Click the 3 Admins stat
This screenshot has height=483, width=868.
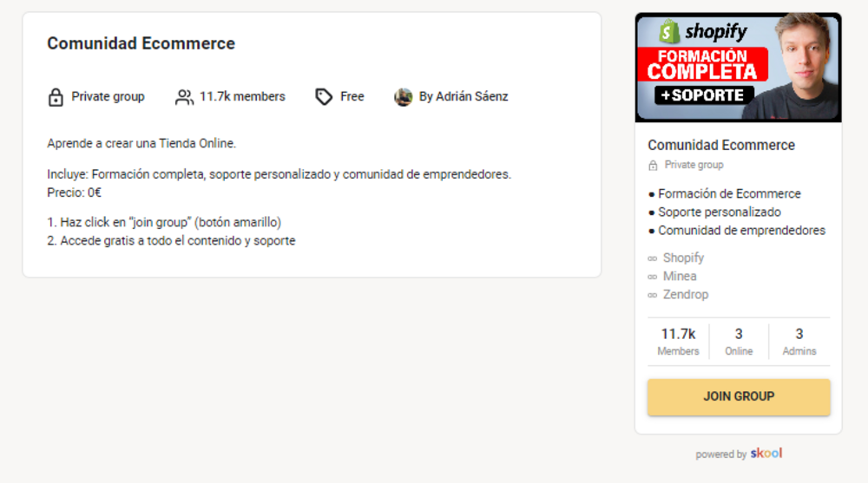[x=799, y=342]
